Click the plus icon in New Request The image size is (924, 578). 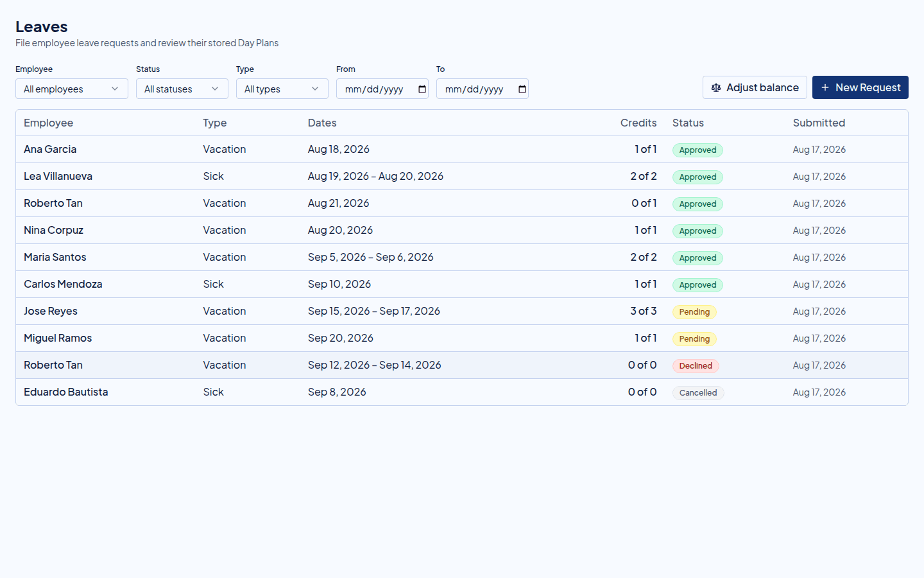825,87
